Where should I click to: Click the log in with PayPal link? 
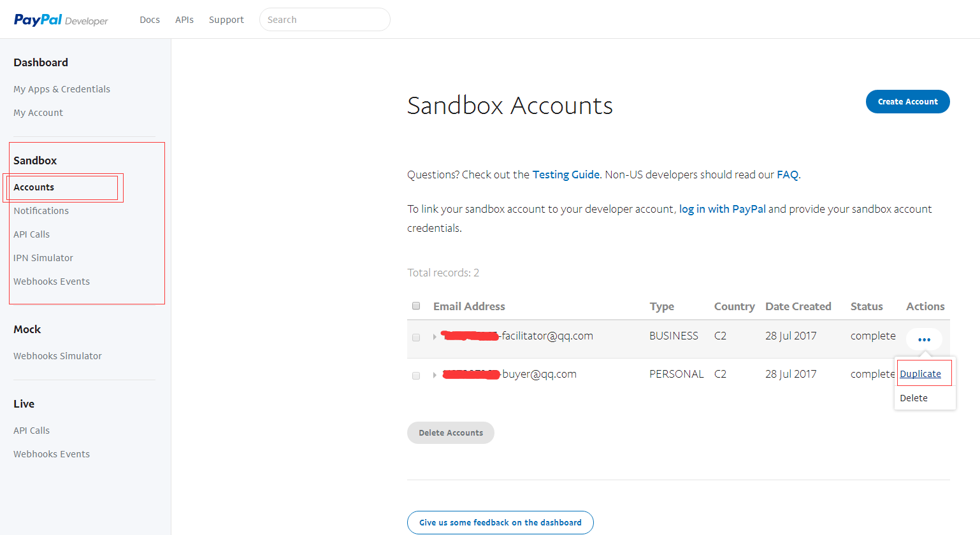click(722, 209)
